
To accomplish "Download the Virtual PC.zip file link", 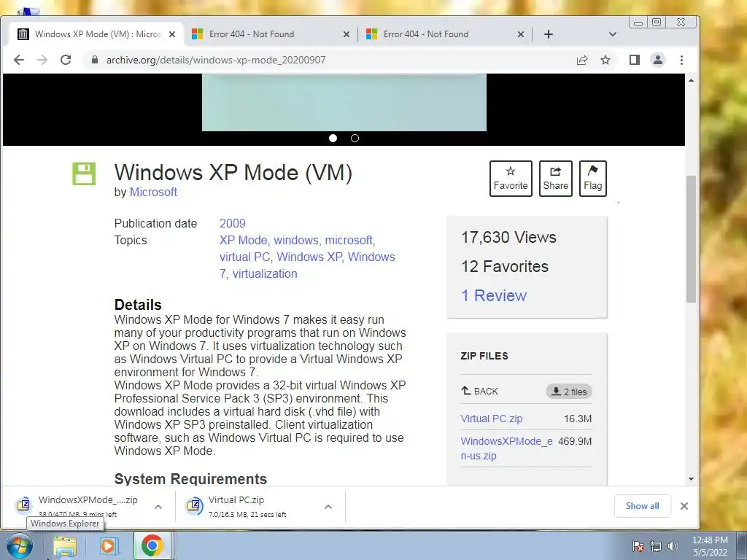I will (x=491, y=419).
